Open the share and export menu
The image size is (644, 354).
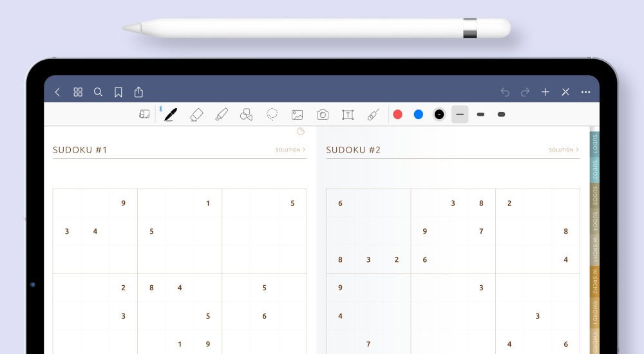pos(138,92)
